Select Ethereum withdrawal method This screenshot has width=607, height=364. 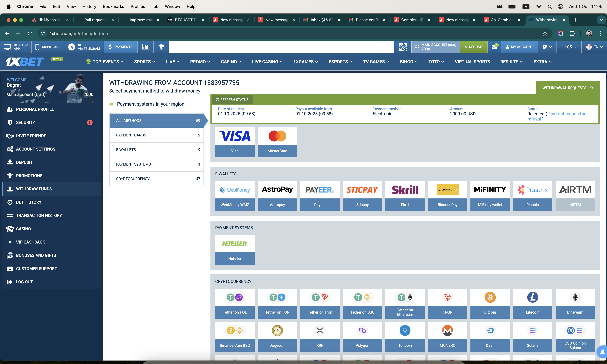pyautogui.click(x=575, y=303)
